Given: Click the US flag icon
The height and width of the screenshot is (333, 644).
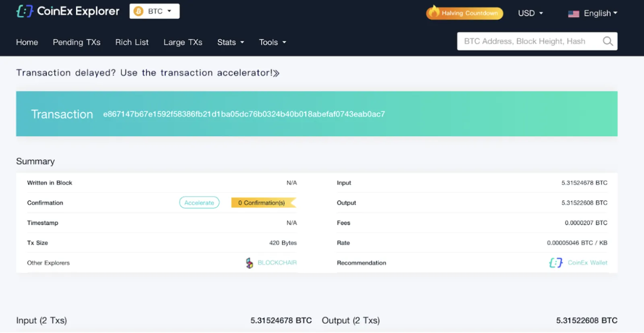Looking at the screenshot, I should (574, 14).
